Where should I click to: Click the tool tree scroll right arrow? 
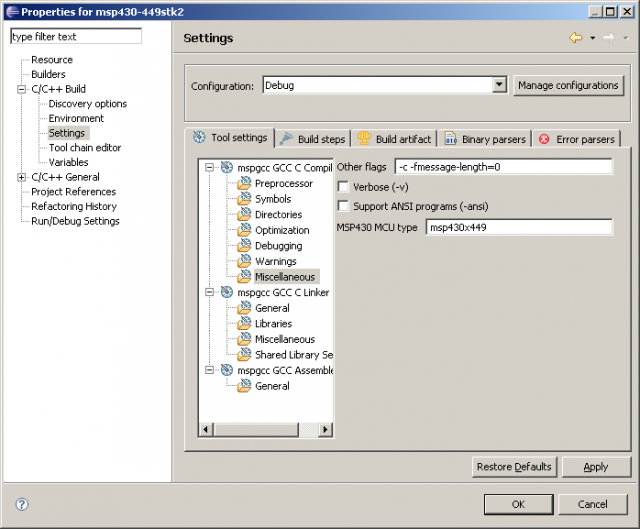point(325,429)
